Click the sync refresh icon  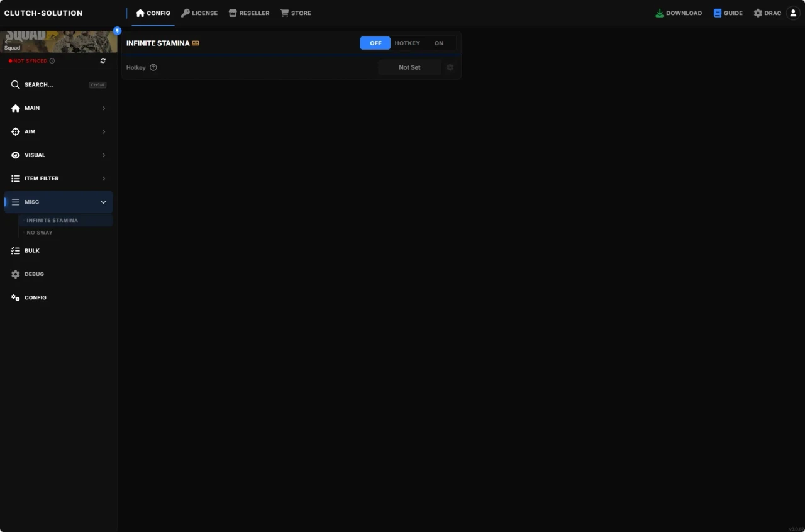pos(103,61)
